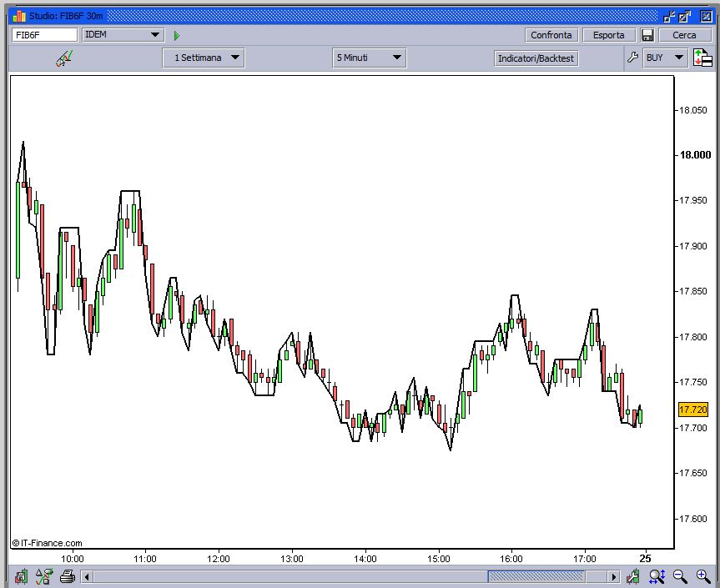
Task: Click the 17.900 price axis label
Action: point(693,246)
